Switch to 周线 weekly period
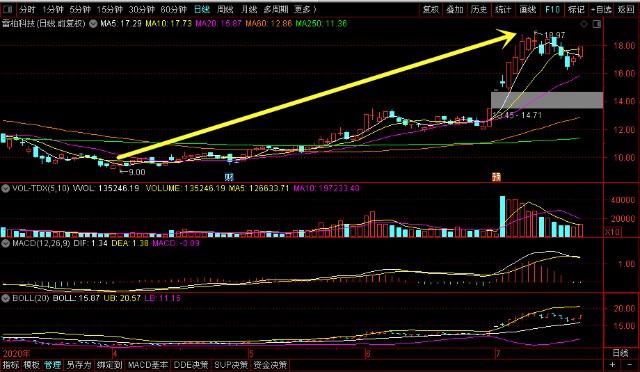 (225, 9)
